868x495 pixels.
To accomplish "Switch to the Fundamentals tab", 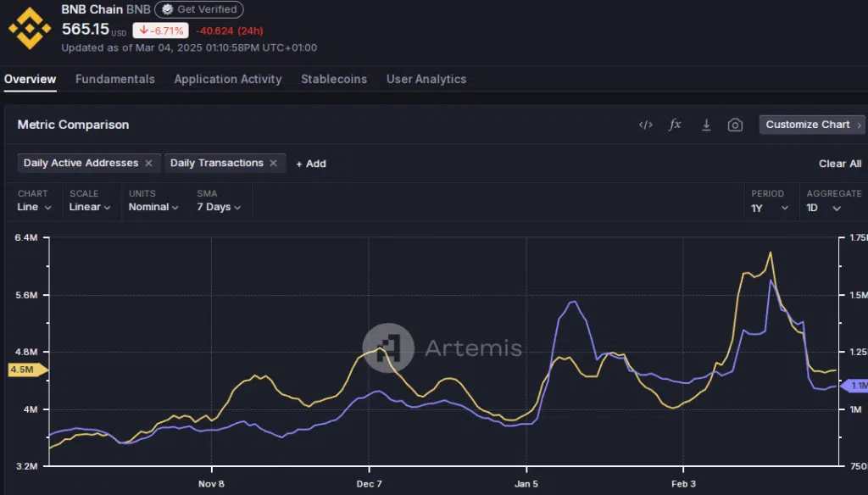I will point(115,79).
